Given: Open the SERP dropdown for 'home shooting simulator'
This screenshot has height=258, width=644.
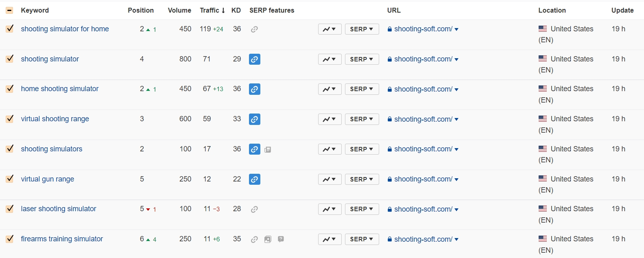Looking at the screenshot, I should click(x=362, y=89).
